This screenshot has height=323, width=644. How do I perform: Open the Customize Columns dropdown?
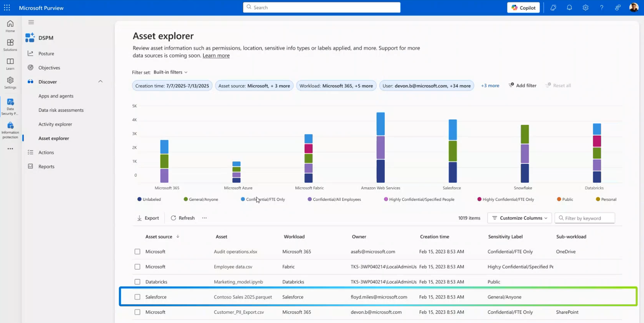point(519,218)
